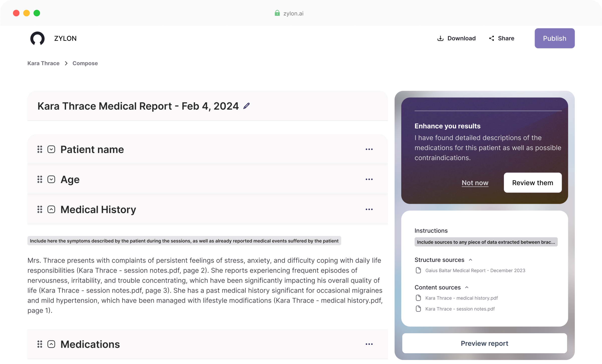This screenshot has height=364, width=602.
Task: Open the three-dot menu for Patient name
Action: (x=369, y=149)
